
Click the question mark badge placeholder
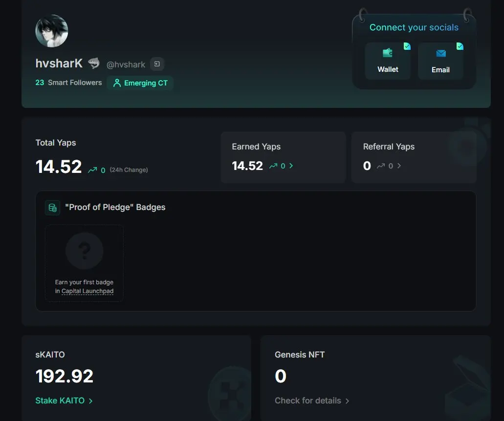[84, 251]
